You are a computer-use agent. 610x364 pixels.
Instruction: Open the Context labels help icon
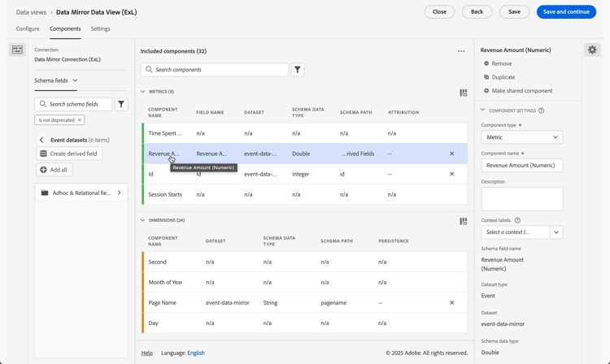517,220
